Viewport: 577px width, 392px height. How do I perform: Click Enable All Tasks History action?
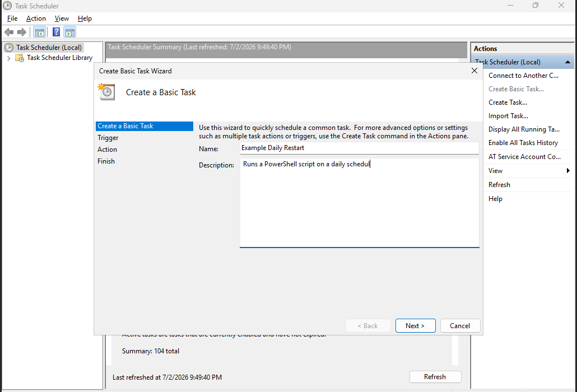point(523,143)
